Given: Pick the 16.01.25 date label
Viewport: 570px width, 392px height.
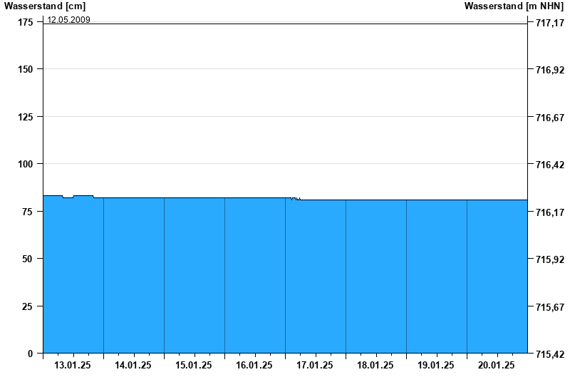Looking at the screenshot, I should [254, 365].
